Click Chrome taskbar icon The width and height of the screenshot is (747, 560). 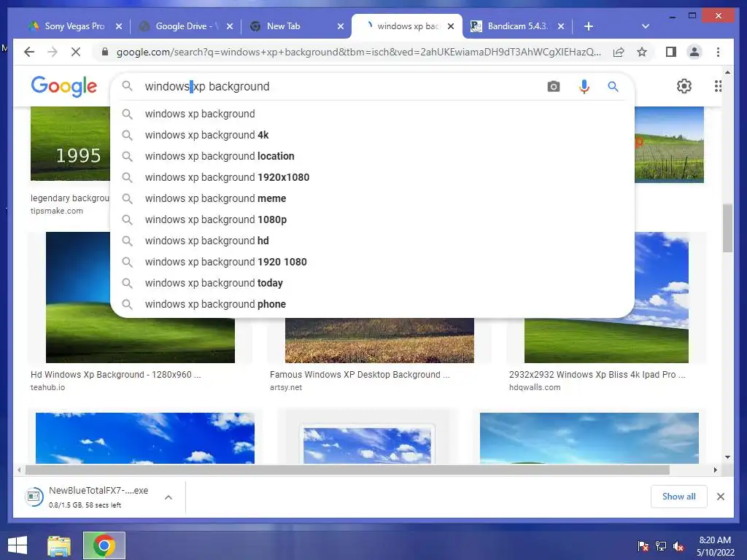pyautogui.click(x=104, y=545)
